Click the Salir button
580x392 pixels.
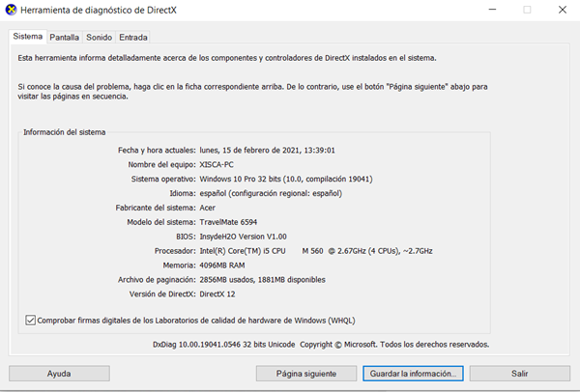pyautogui.click(x=520, y=374)
